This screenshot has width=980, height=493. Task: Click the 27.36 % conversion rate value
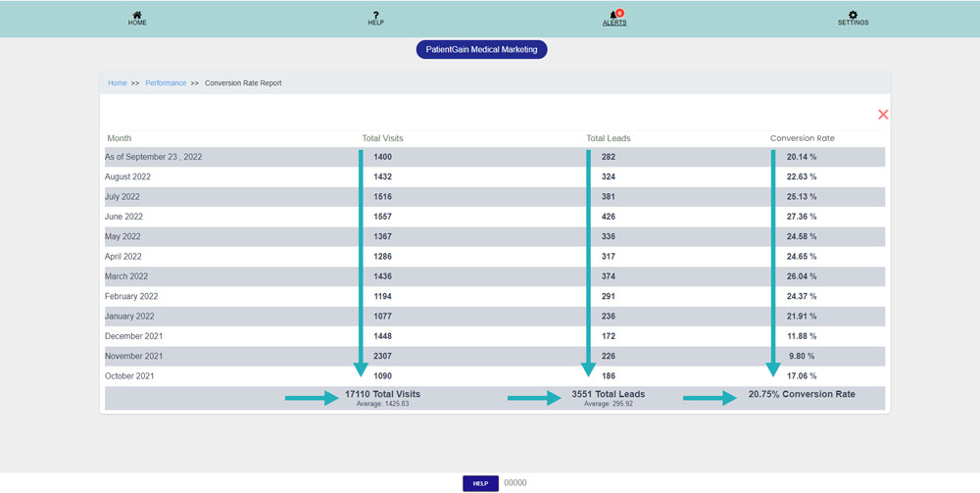[x=802, y=217]
